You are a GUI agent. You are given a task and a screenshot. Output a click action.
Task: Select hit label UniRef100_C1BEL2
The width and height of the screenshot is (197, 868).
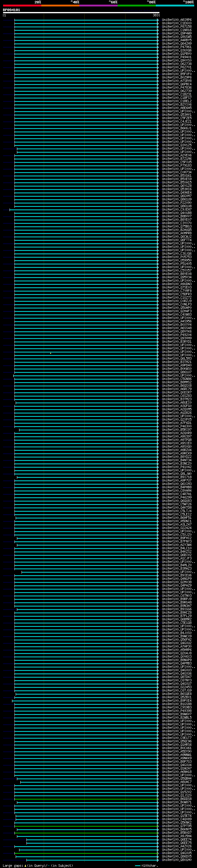176,101
